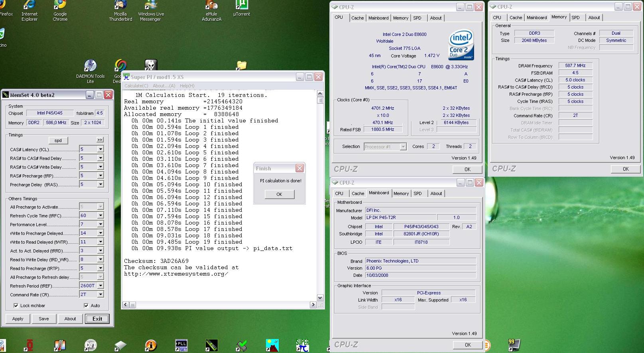This screenshot has height=353, width=644.
Task: Click the green memory module shortcut icon
Action: pos(211,345)
